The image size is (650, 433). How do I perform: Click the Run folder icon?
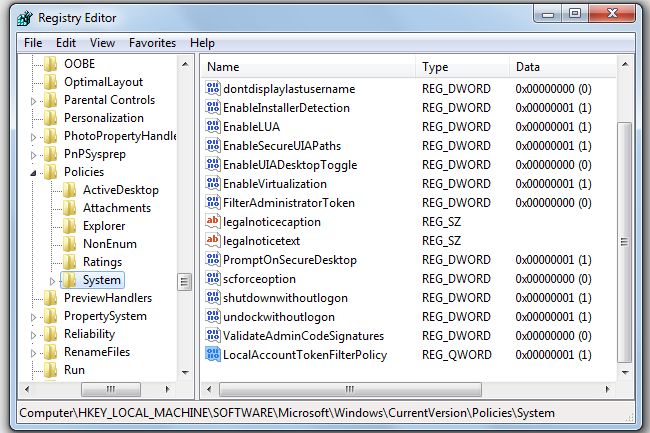[51, 370]
